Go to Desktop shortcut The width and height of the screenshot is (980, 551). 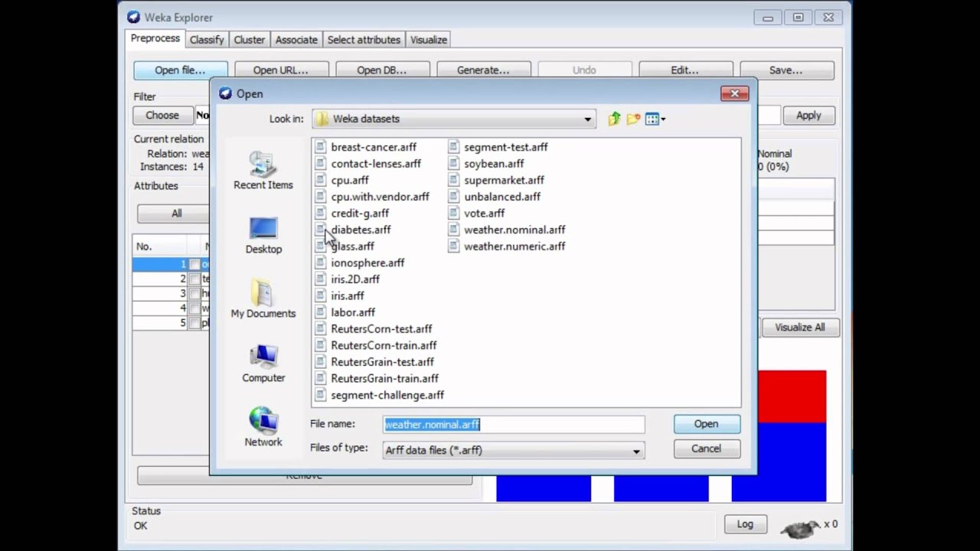(263, 235)
